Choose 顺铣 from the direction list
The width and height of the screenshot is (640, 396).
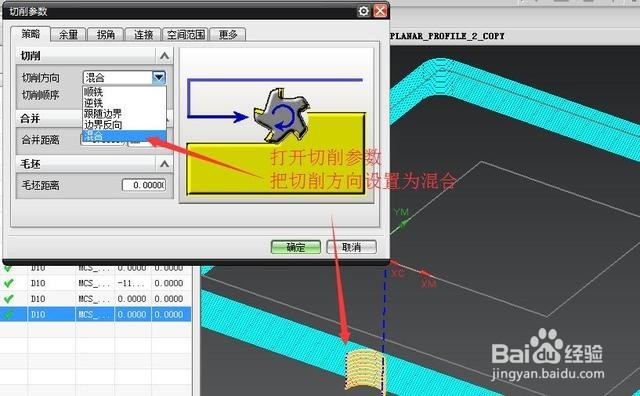124,91
